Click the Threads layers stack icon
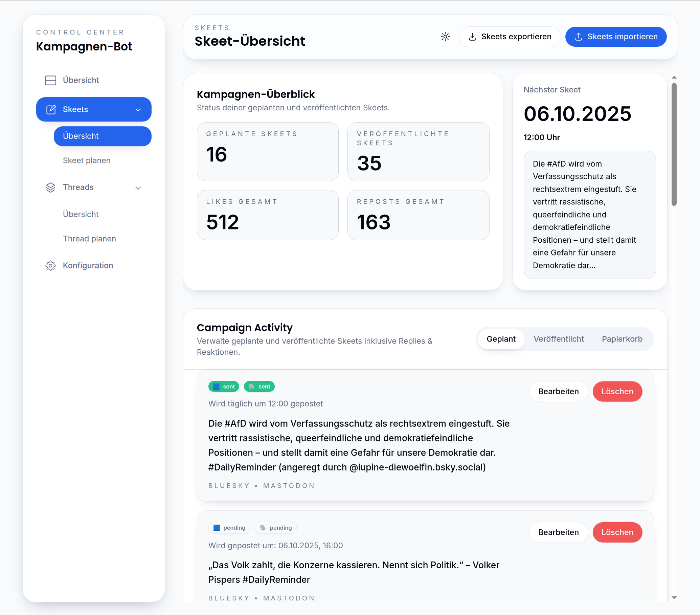Viewport: 700px width, 615px height. pyautogui.click(x=50, y=188)
